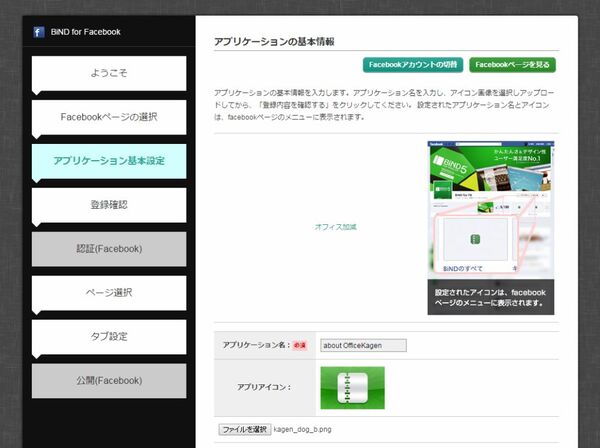Select アプリケーション基本設定 step
600x448 pixels.
pos(109,161)
